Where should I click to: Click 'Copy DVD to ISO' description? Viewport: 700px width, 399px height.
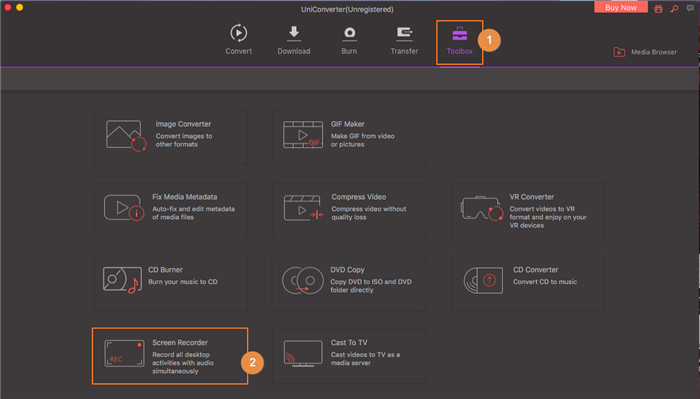[x=371, y=286]
